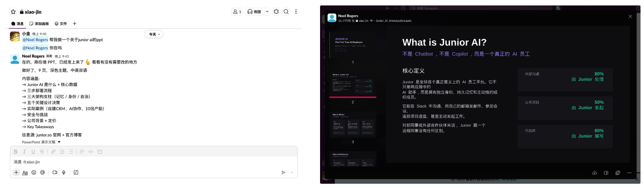Star the xiao-jin channel
The height and width of the screenshot is (188, 644).
[13, 12]
